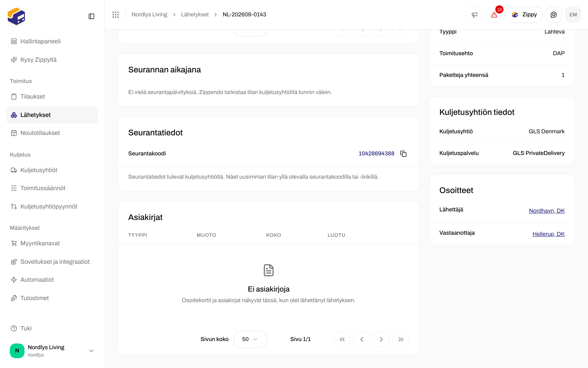
Task: Click the MUOTO column header
Action: pos(206,235)
